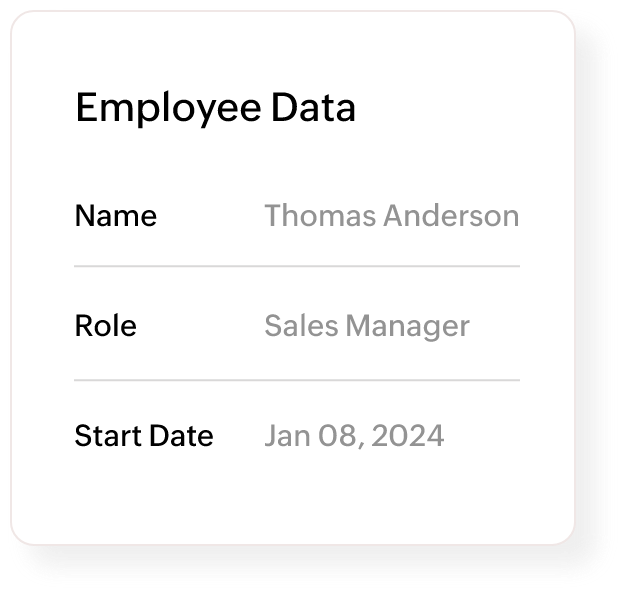Click the word Manager in the role
Image resolution: width=626 pixels, height=596 pixels.
pyautogui.click(x=407, y=326)
